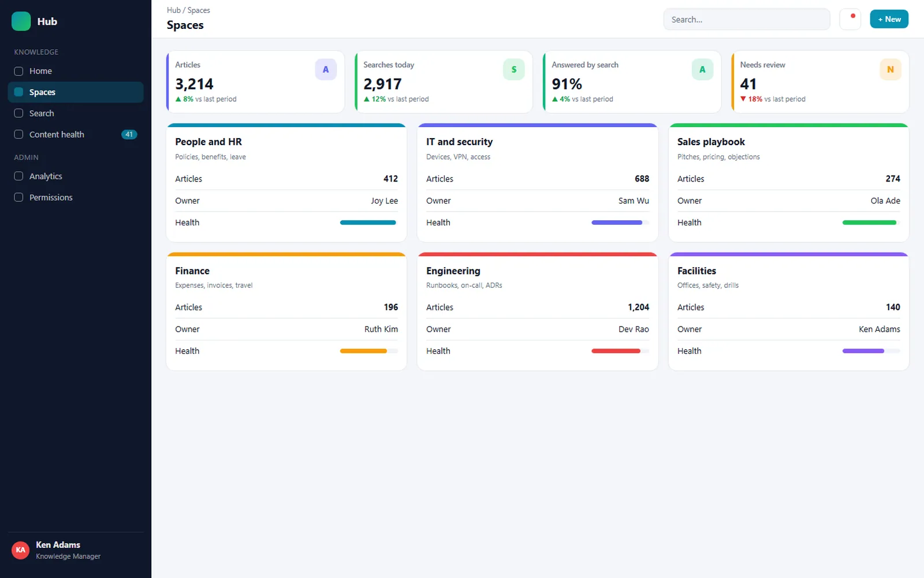924x578 pixels.
Task: Click the Home sidebar icon
Action: pyautogui.click(x=18, y=71)
